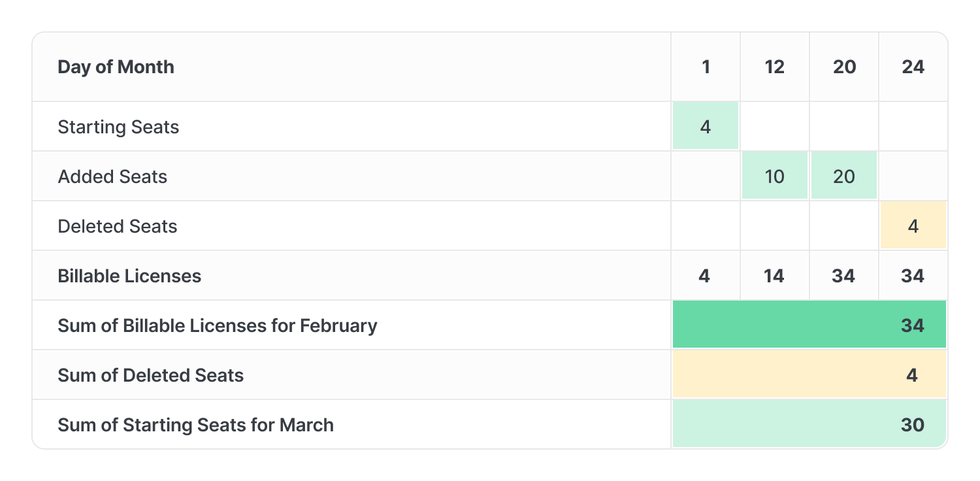Select the Starting Seats value 4 cell
Screen dimensions: 980x481
[x=706, y=126]
